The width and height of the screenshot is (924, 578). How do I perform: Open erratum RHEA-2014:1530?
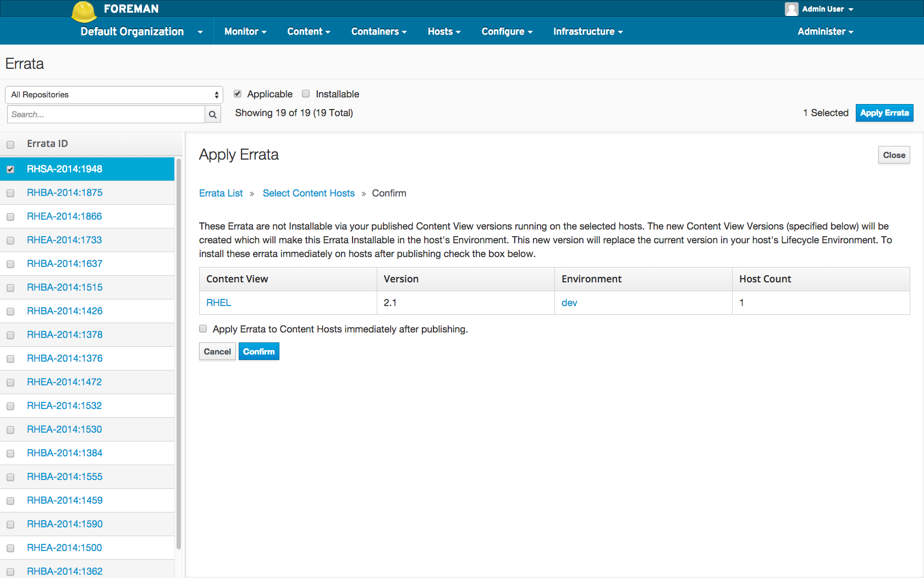pos(64,429)
